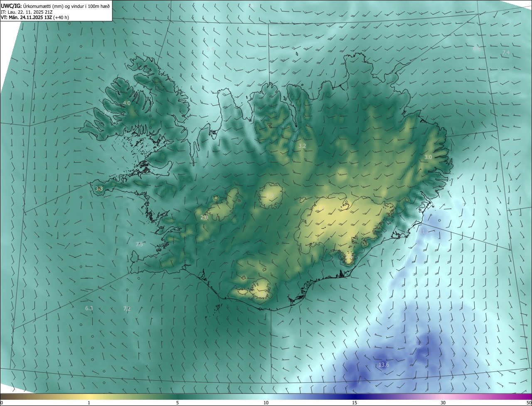The height and width of the screenshot is (406, 532).
Task: Click the 3.0 value in the Eastfjords
Action: click(428, 157)
